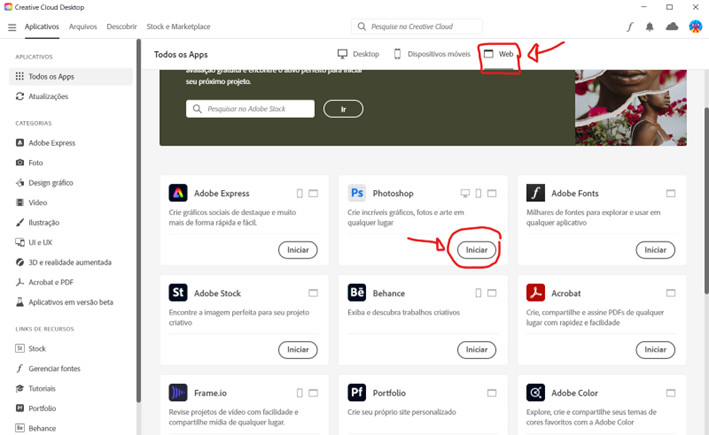Image resolution: width=709 pixels, height=435 pixels.
Task: Click the desktop platform icon on Photoshop card
Action: pos(465,194)
